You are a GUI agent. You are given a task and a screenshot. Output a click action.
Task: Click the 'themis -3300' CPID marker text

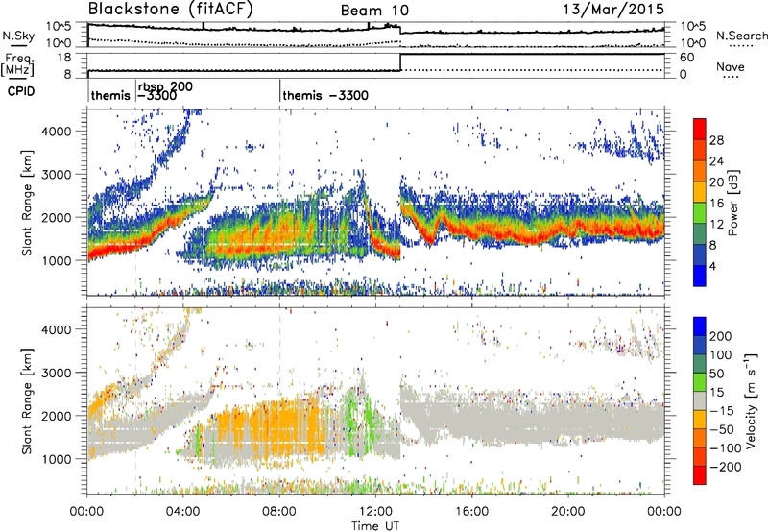coord(325,95)
